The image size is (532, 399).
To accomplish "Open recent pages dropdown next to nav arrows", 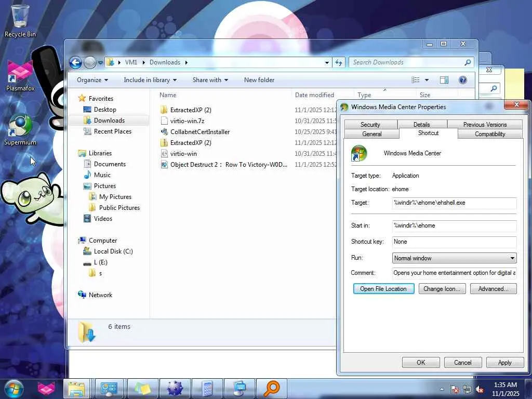I will [x=100, y=63].
